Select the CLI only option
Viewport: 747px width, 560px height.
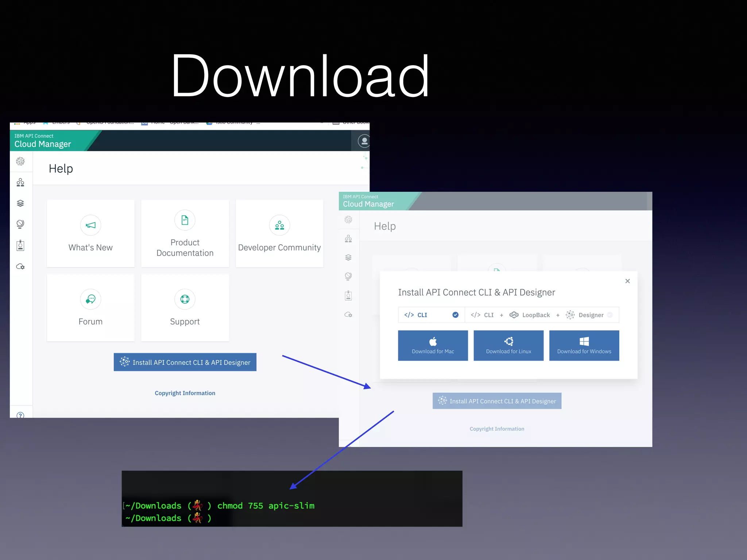click(x=431, y=315)
